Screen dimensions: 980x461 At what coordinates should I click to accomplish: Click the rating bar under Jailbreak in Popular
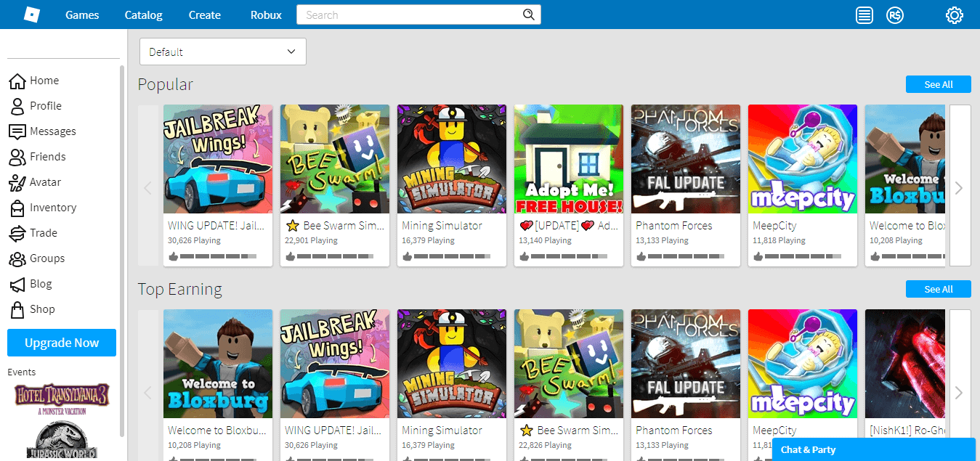click(x=218, y=256)
